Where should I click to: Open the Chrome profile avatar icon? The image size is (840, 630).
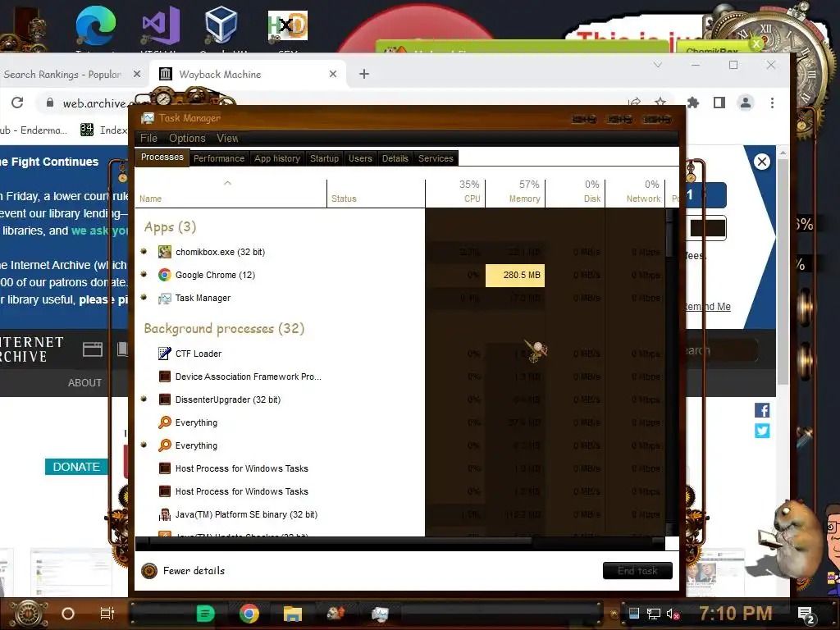[x=745, y=103]
